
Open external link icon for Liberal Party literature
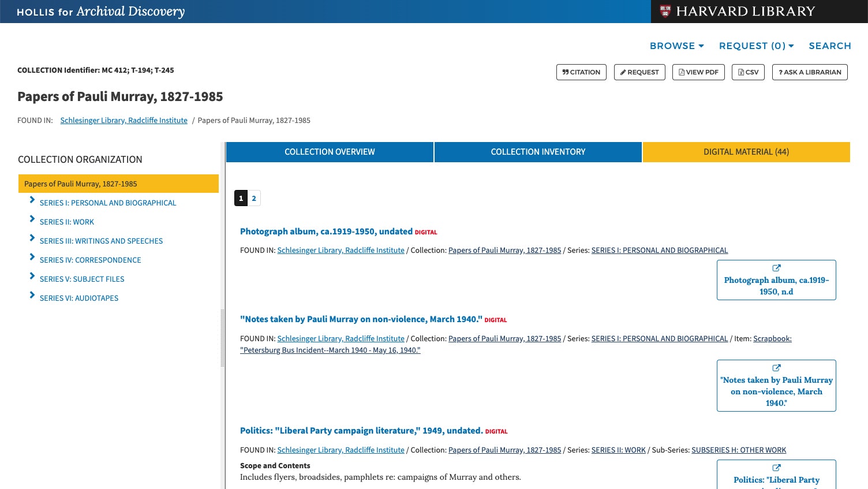click(776, 468)
